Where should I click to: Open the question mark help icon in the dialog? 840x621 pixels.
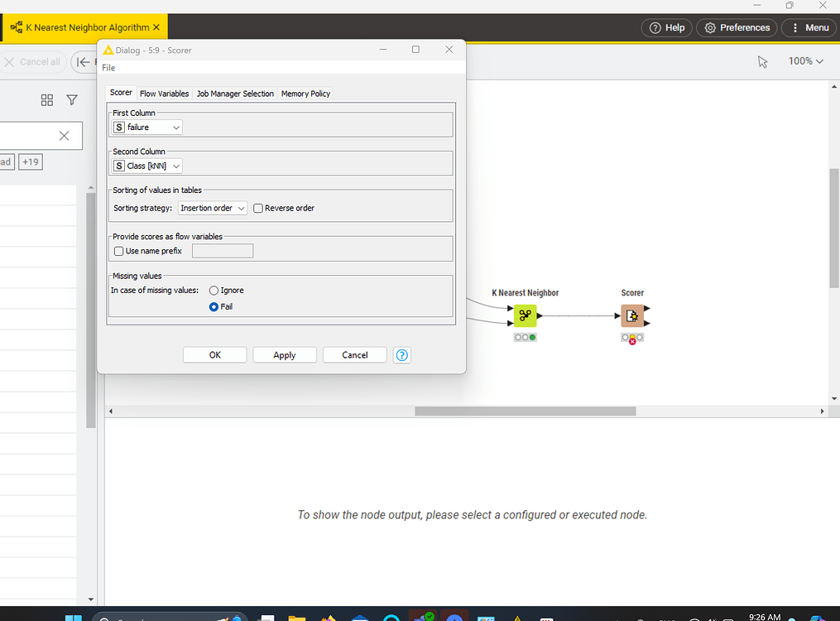pyautogui.click(x=401, y=354)
